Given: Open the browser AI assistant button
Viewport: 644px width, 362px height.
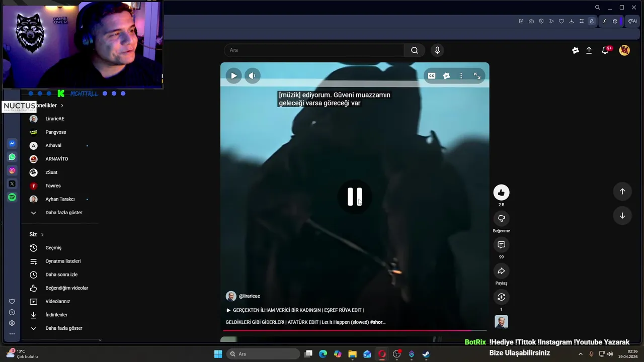Looking at the screenshot, I should [x=632, y=21].
